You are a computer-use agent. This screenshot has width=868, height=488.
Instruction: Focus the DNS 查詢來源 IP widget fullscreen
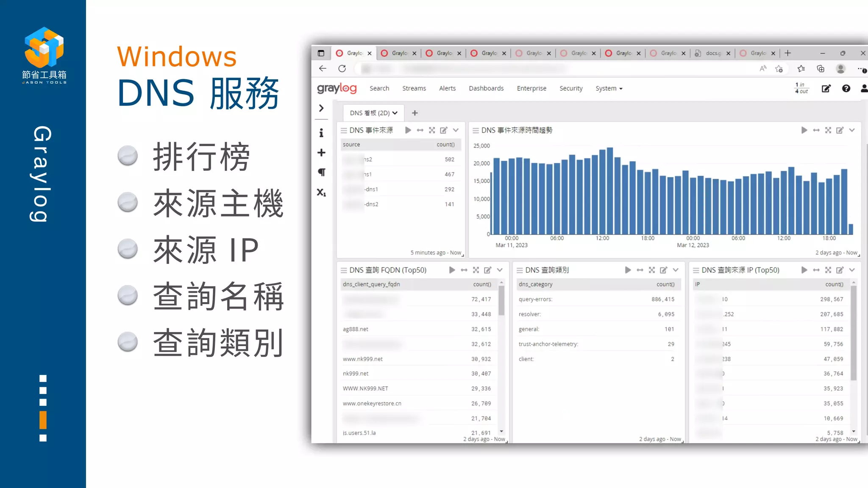pos(828,270)
